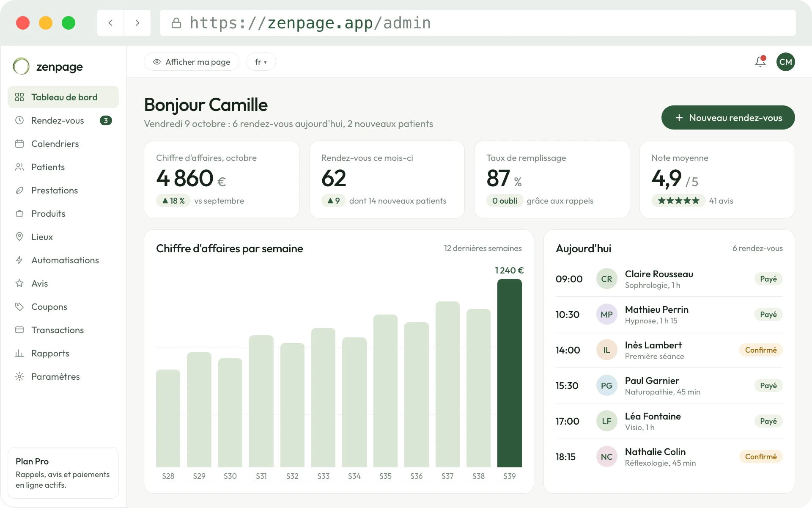Viewport: 812px width, 508px height.
Task: Click the Produits bag icon
Action: 19,214
